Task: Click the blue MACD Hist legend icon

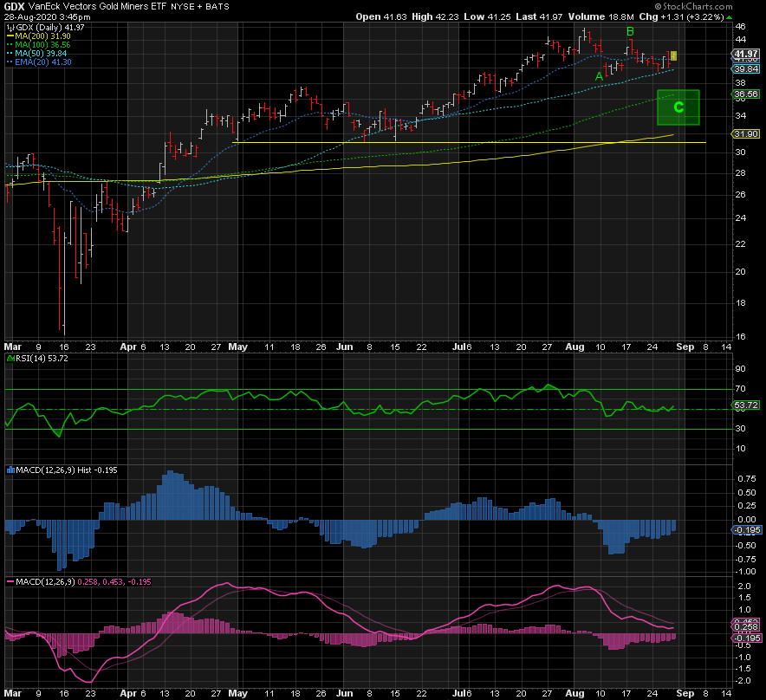Action: 10,470
